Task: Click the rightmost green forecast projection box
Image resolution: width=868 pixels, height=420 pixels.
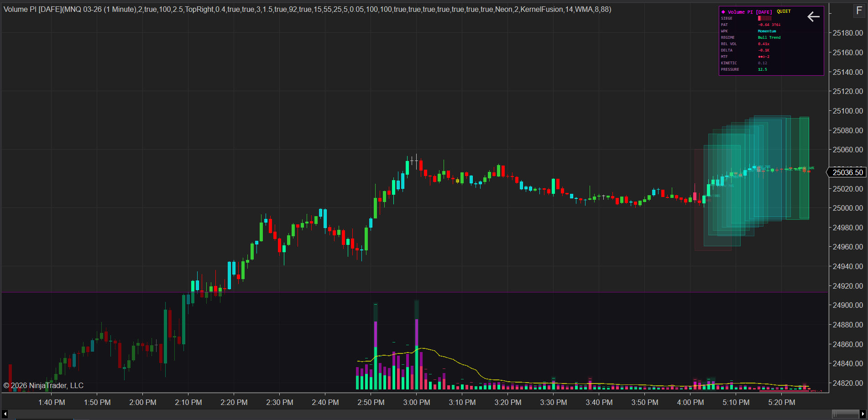Action: click(804, 168)
